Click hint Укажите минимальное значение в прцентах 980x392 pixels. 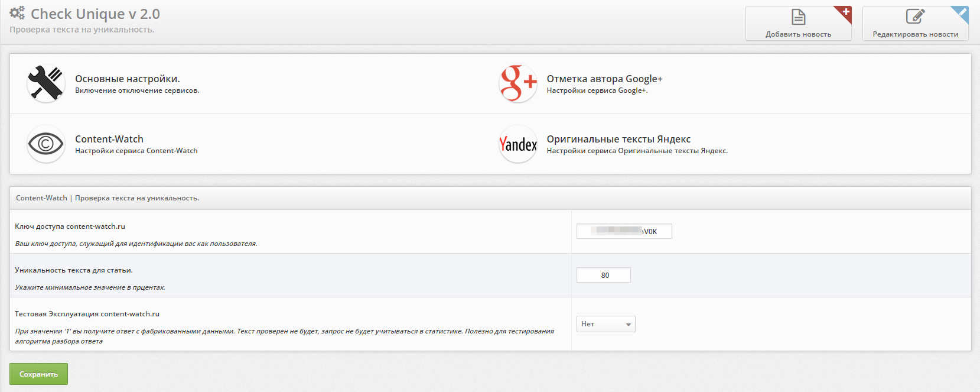click(x=90, y=287)
